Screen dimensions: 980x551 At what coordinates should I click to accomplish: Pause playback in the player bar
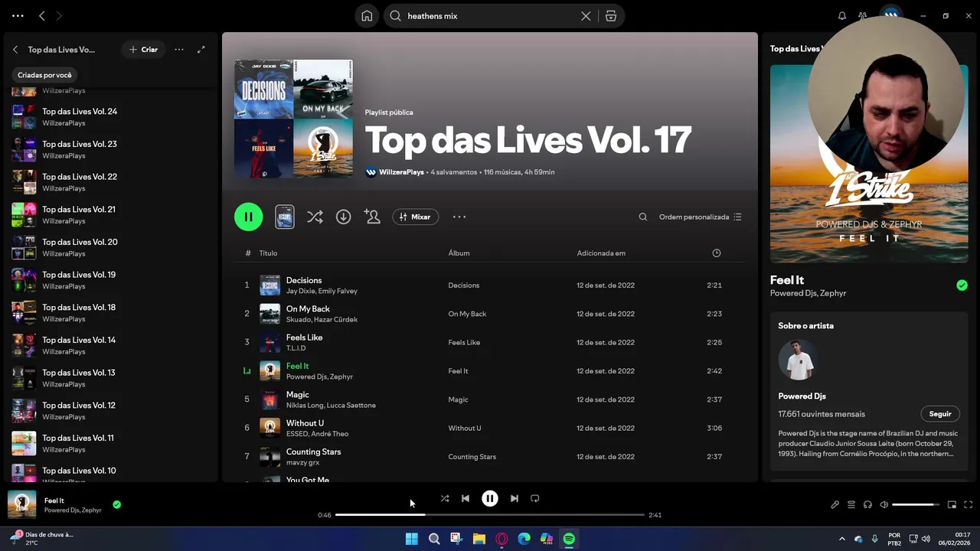click(490, 498)
